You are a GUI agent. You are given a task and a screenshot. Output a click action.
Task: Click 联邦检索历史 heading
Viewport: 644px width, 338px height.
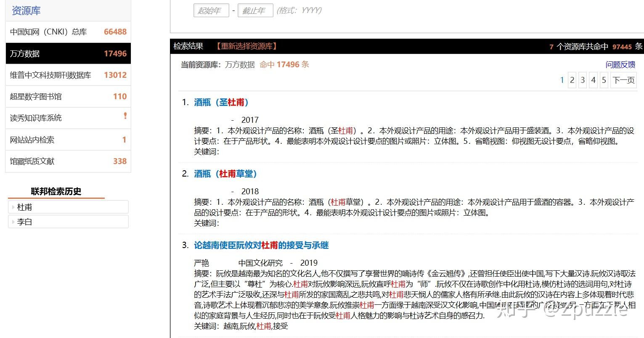[x=56, y=191]
